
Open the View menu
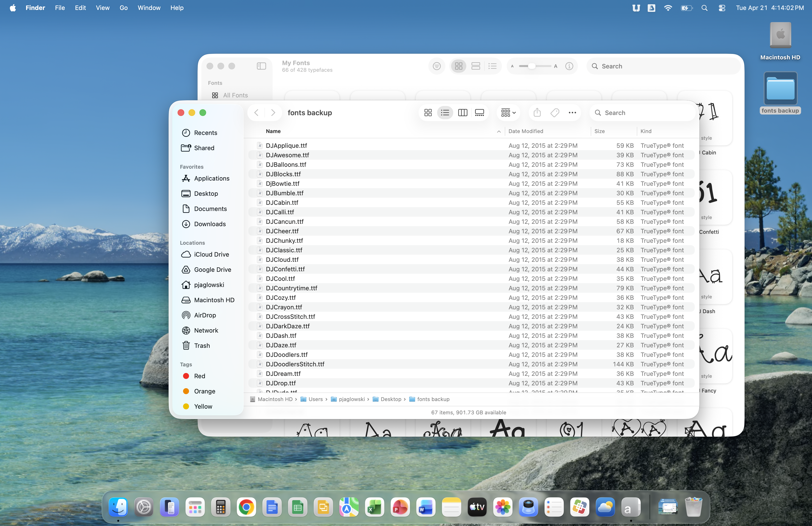pos(102,8)
